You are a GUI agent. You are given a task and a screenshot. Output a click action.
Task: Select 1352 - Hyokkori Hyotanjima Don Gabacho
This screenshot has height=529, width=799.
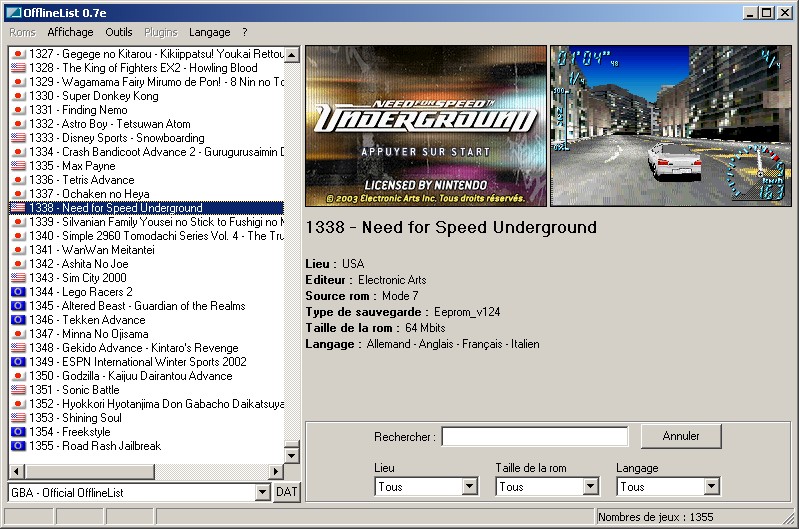tap(147, 404)
